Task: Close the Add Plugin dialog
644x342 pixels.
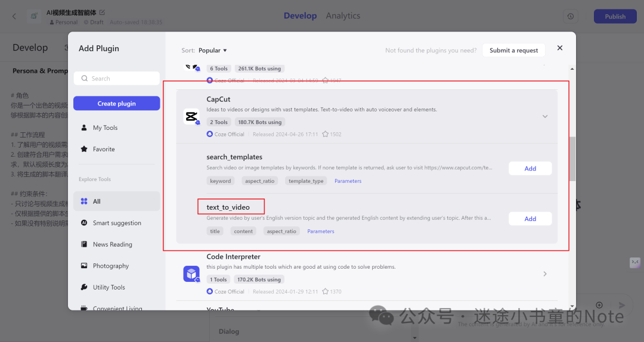Action: tap(560, 48)
